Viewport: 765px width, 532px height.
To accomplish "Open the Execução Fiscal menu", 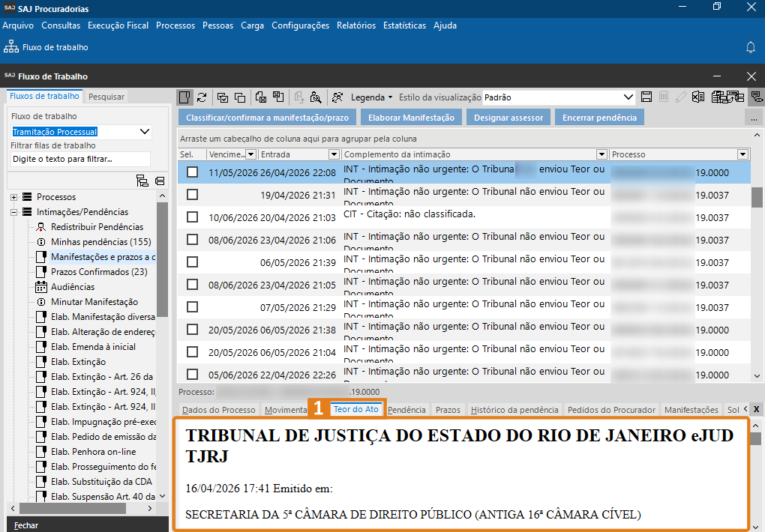I will (118, 25).
